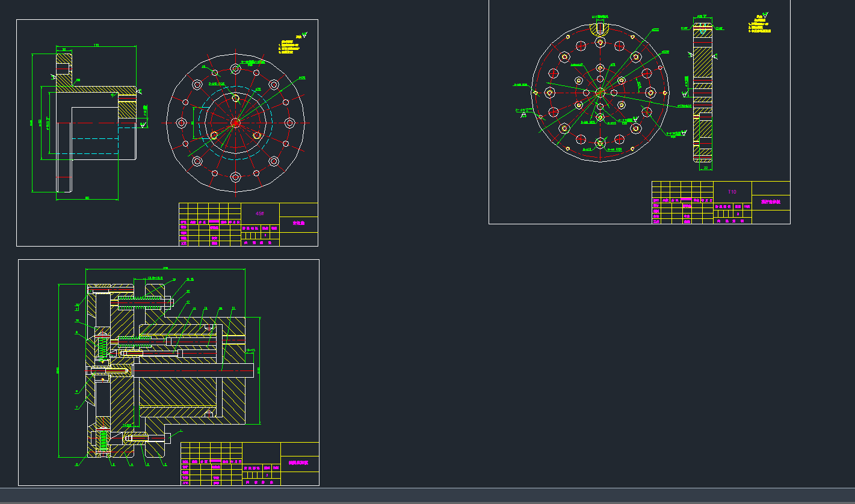Click part callout number 17 in assembly

click(x=188, y=302)
